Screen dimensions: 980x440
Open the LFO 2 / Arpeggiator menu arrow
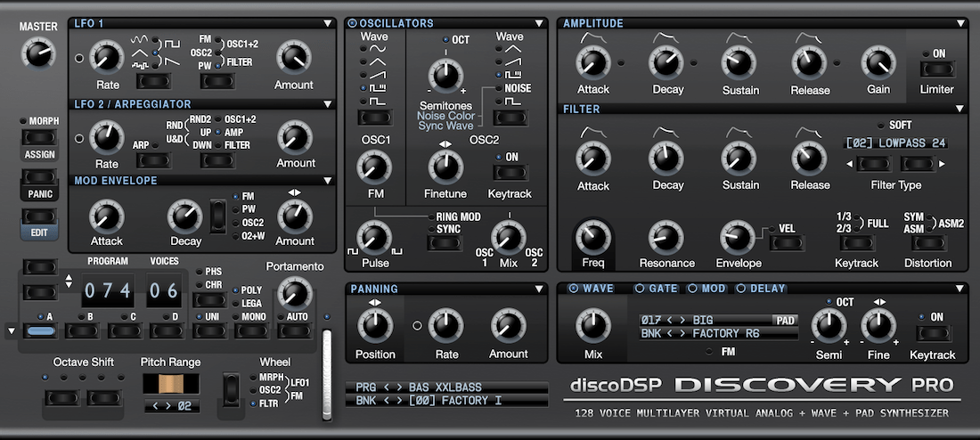(328, 104)
